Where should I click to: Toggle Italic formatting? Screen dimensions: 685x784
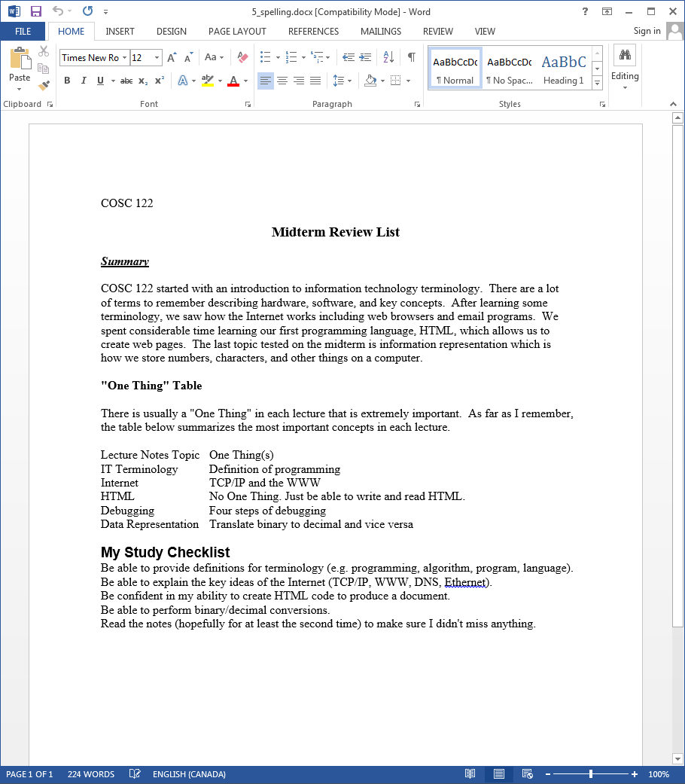click(x=84, y=81)
